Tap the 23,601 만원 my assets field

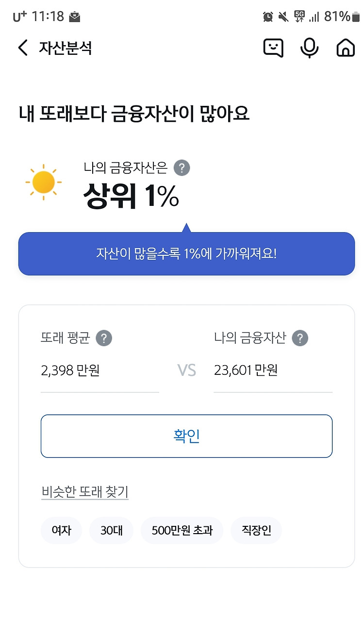point(273,371)
